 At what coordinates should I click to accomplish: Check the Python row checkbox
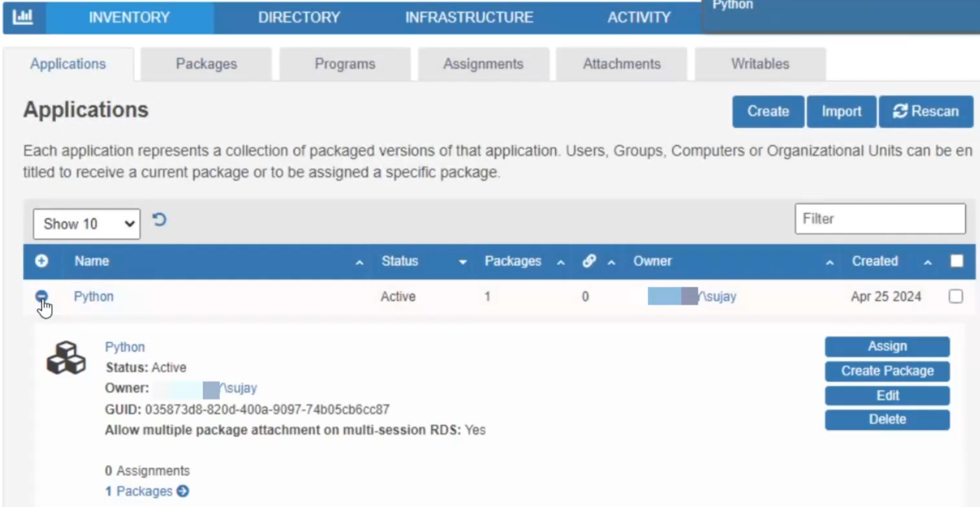point(957,296)
